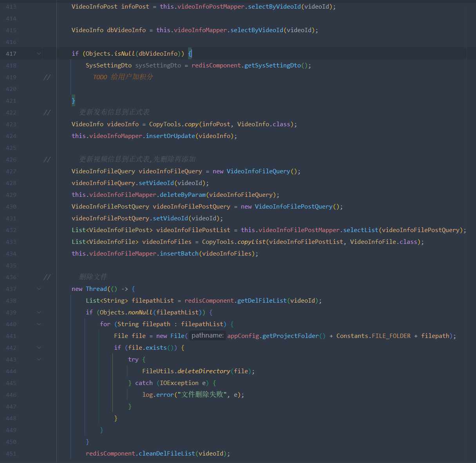
Task: Click the selectList method on line 432
Action: tap(361, 230)
